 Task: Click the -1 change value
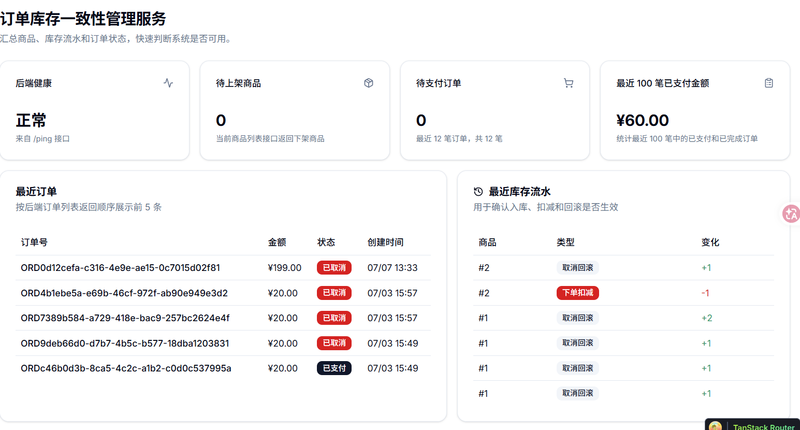click(705, 293)
